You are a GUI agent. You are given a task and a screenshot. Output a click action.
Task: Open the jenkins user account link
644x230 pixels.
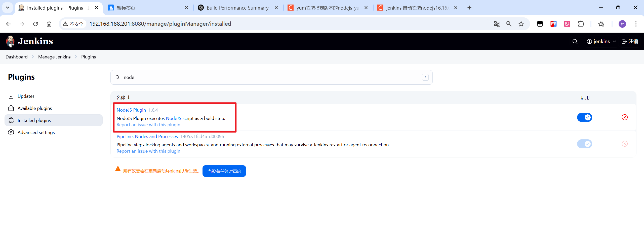598,42
